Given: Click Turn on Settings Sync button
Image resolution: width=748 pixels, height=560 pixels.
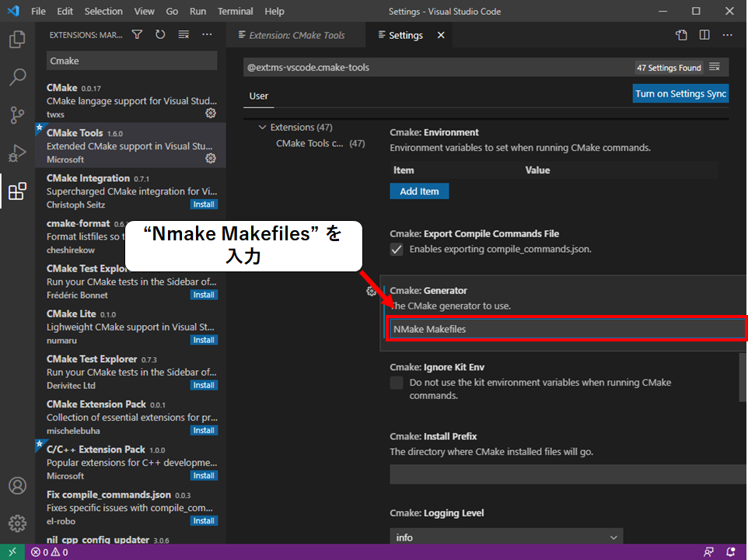Looking at the screenshot, I should [680, 93].
